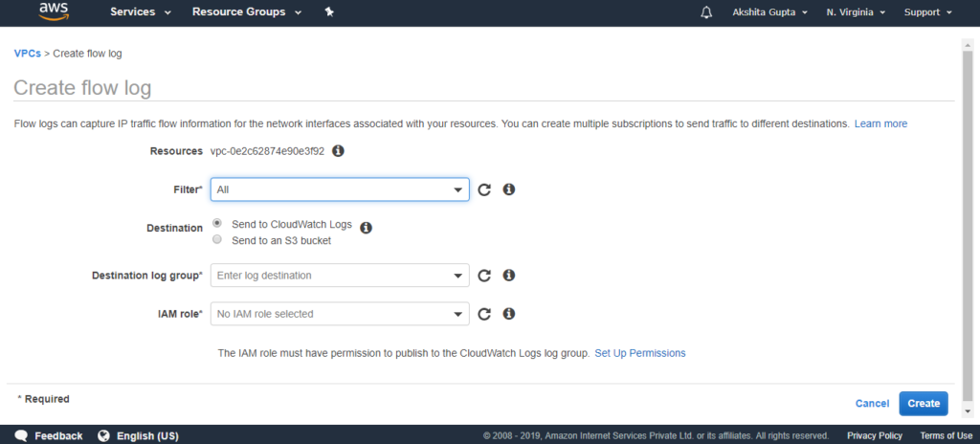The image size is (980, 444).
Task: Open the Services menu
Action: (141, 11)
